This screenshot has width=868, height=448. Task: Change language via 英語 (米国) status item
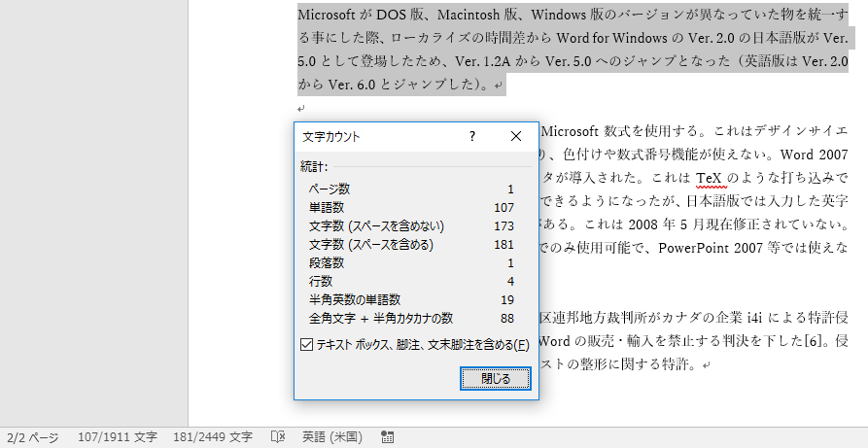click(332, 437)
